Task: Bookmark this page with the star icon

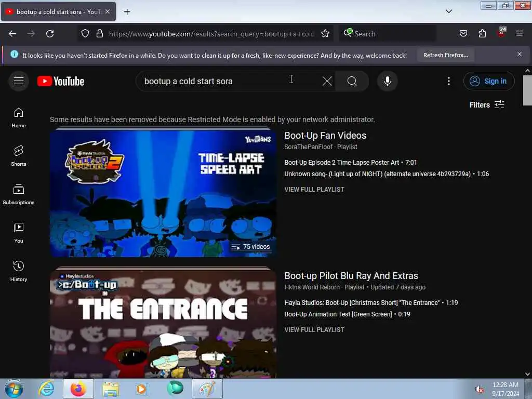Action: [x=325, y=34]
